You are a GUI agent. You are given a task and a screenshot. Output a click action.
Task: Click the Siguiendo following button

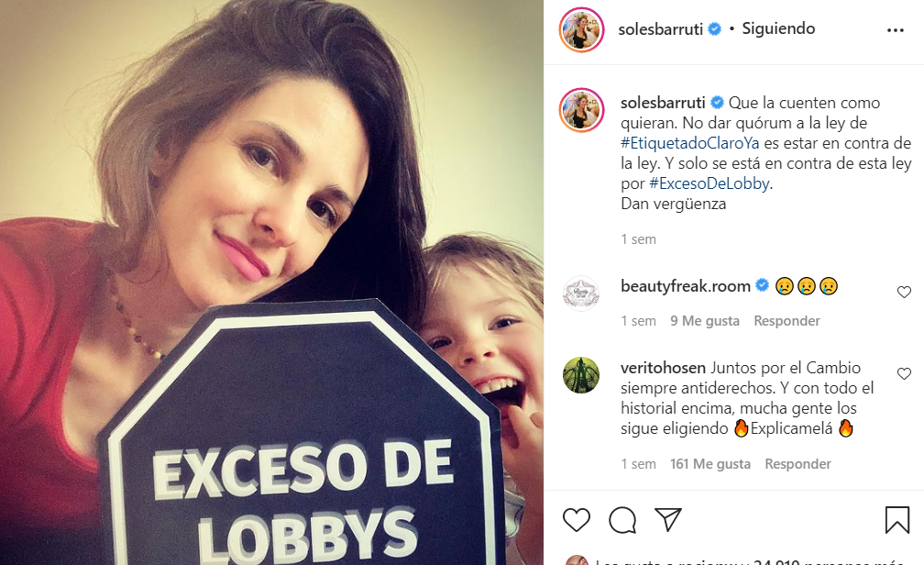(x=778, y=28)
